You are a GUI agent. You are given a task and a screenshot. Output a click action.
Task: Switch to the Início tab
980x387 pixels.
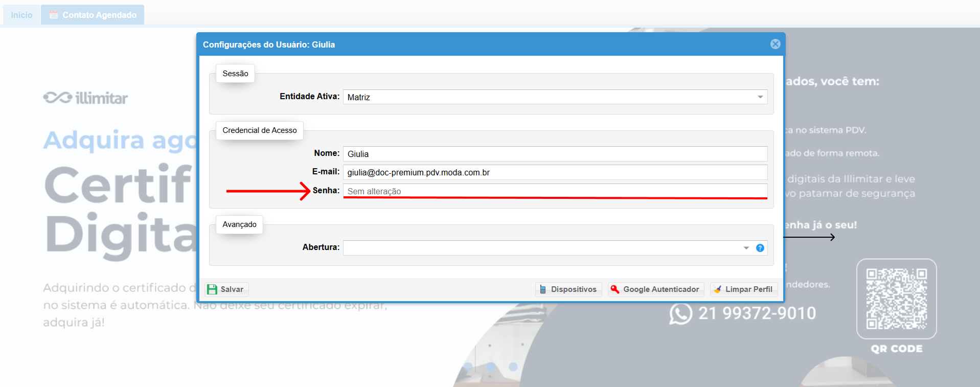click(21, 15)
